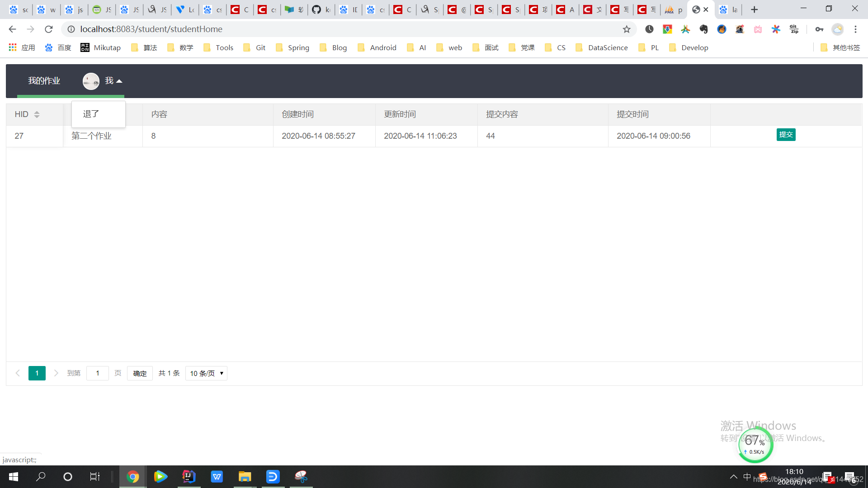Open the Evernote Web Clipper extension
Viewport: 868px width, 488px height.
coord(703,29)
